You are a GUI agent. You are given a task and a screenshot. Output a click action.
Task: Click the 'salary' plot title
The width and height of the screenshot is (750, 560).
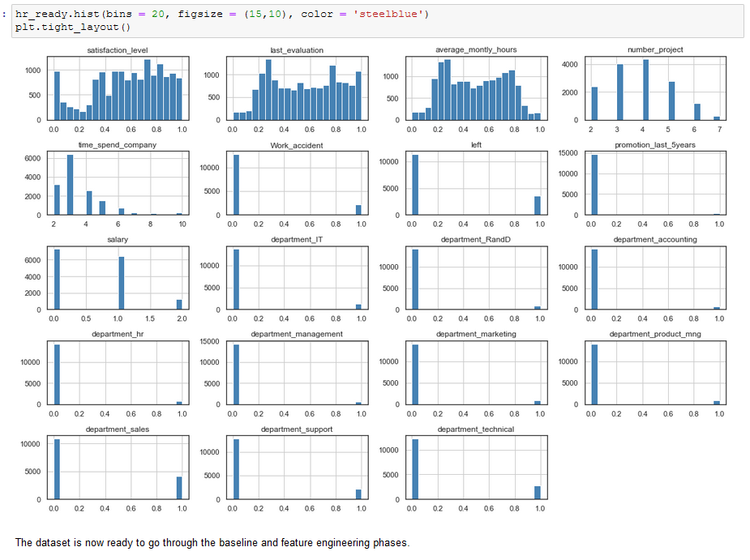pos(118,240)
